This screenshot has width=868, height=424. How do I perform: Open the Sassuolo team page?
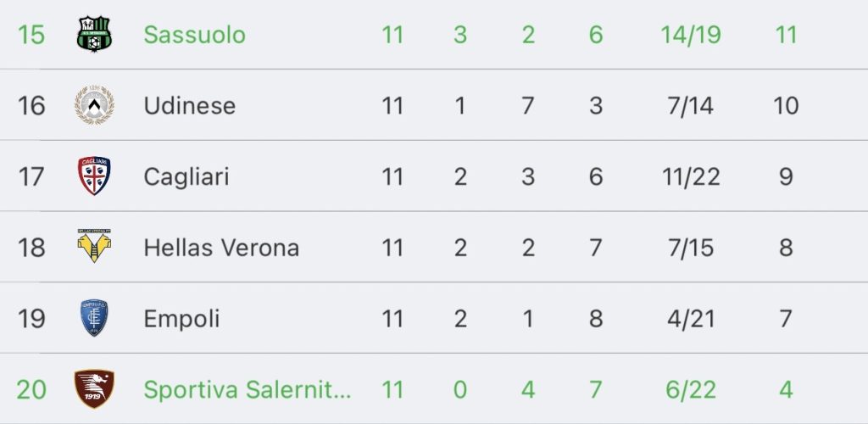[194, 35]
